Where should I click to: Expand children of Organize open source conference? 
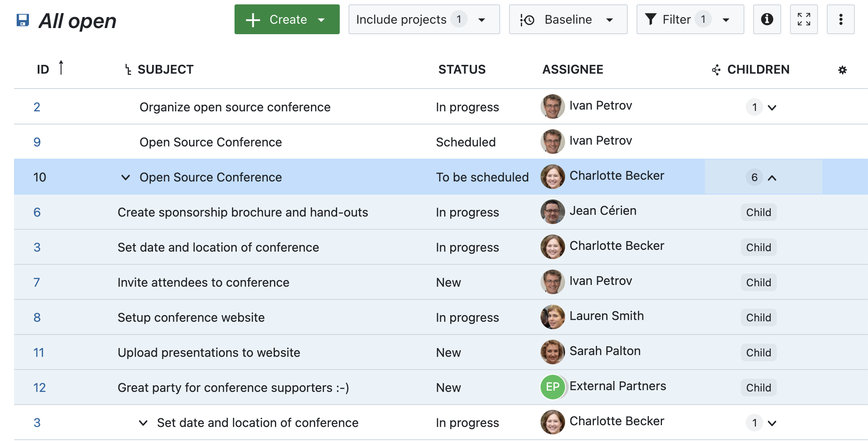772,107
